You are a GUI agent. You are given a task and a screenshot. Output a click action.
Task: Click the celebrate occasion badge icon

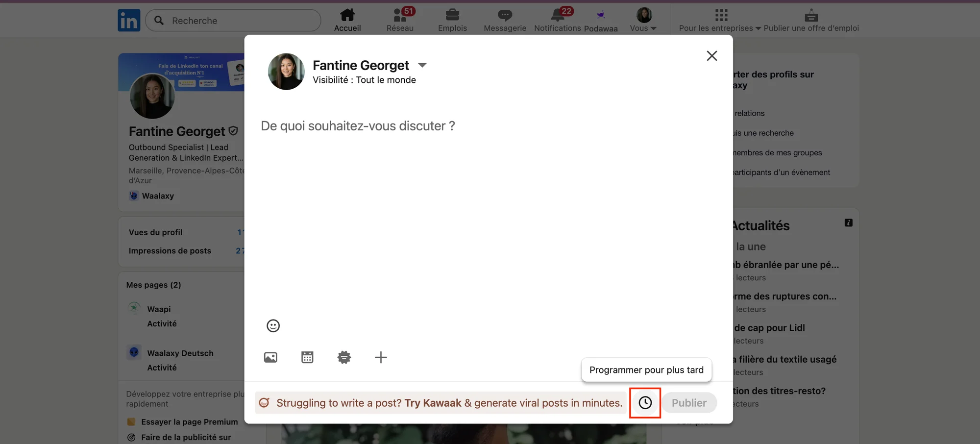click(x=344, y=357)
